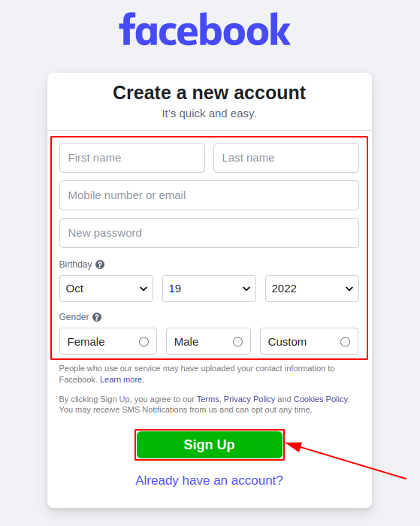Select the Custom gender radio button
Image resolution: width=420 pixels, height=526 pixels.
(345, 342)
